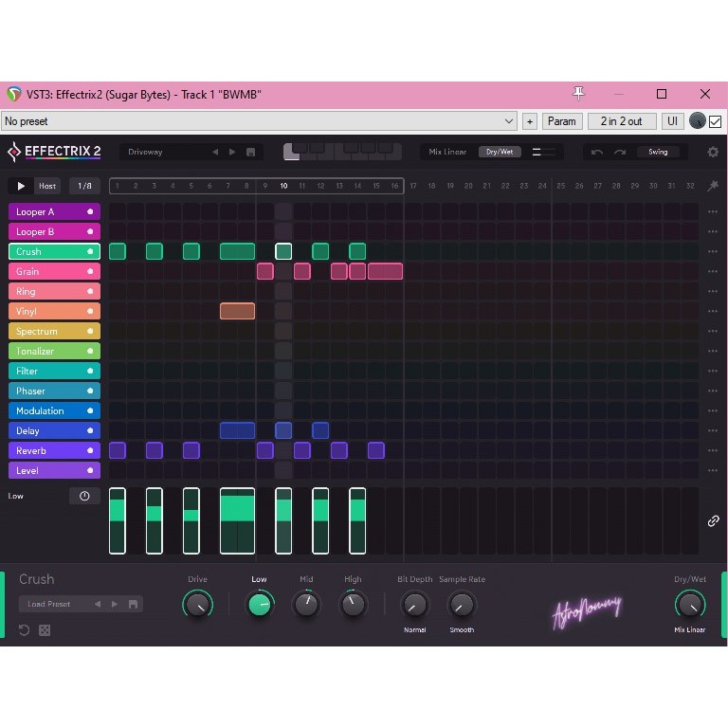Toggle the Host sync button
Viewport: 728px width, 728px height.
coord(47,187)
